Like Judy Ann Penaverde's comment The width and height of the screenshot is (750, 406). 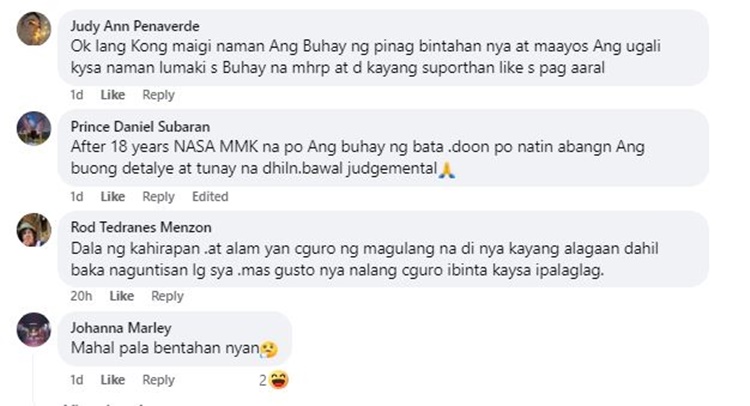tap(112, 95)
